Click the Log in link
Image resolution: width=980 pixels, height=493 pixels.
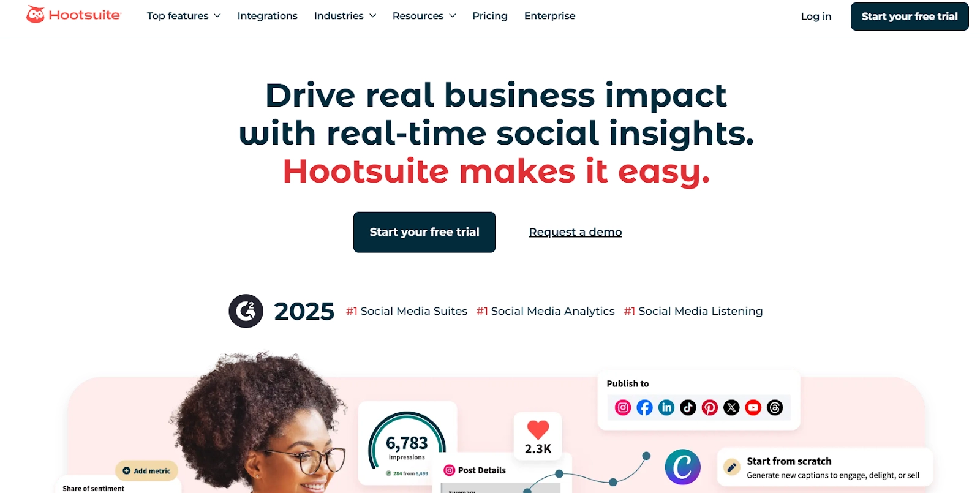click(x=816, y=17)
